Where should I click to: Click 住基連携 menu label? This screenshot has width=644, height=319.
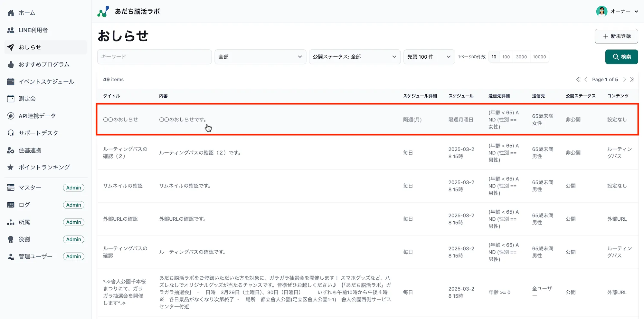(x=30, y=150)
